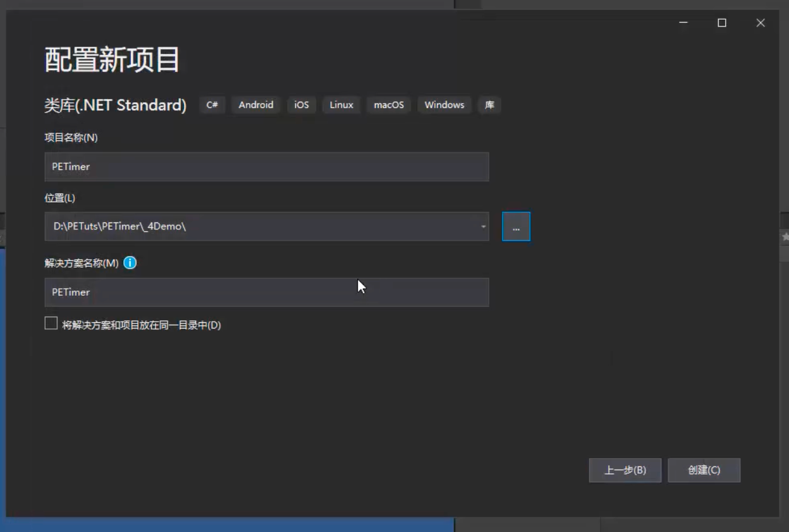Click the 库 tag label
The width and height of the screenshot is (789, 532).
pyautogui.click(x=489, y=105)
